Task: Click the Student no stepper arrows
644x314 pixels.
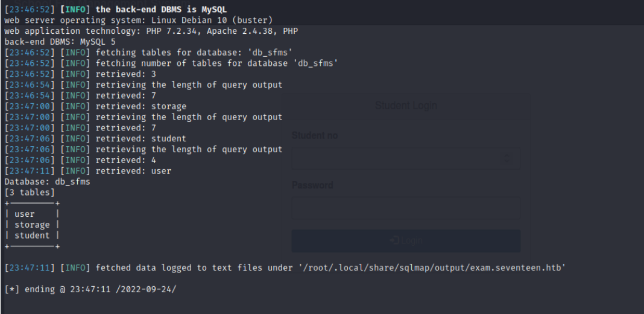Action: click(x=507, y=158)
